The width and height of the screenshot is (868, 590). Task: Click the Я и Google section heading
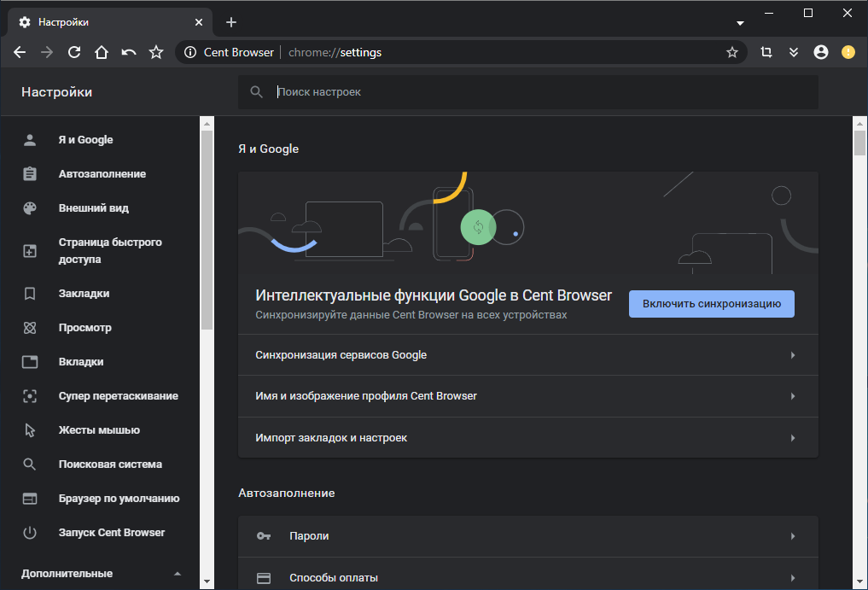click(269, 149)
